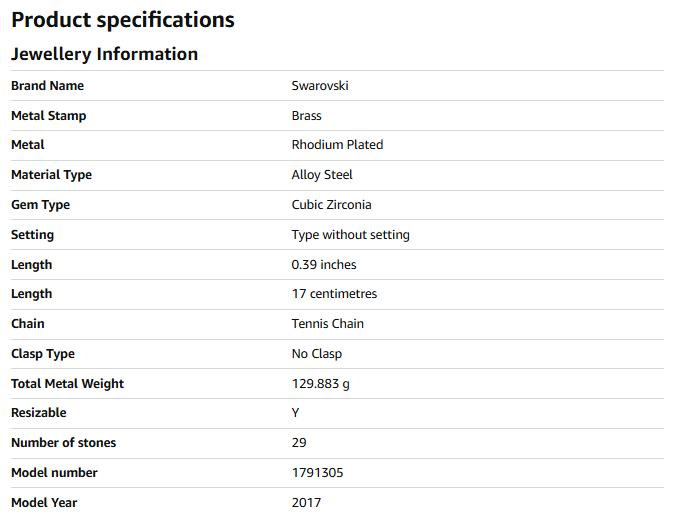This screenshot has width=690, height=515.
Task: Click the 129.883 g weight value
Action: [x=320, y=384]
